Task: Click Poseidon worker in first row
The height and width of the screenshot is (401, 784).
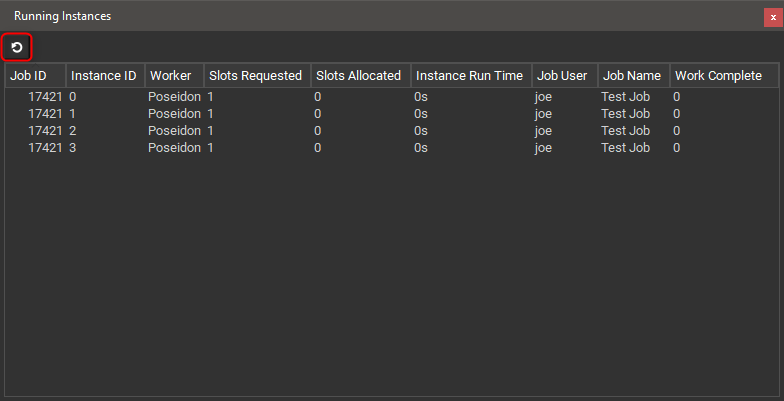Action: [x=174, y=97]
